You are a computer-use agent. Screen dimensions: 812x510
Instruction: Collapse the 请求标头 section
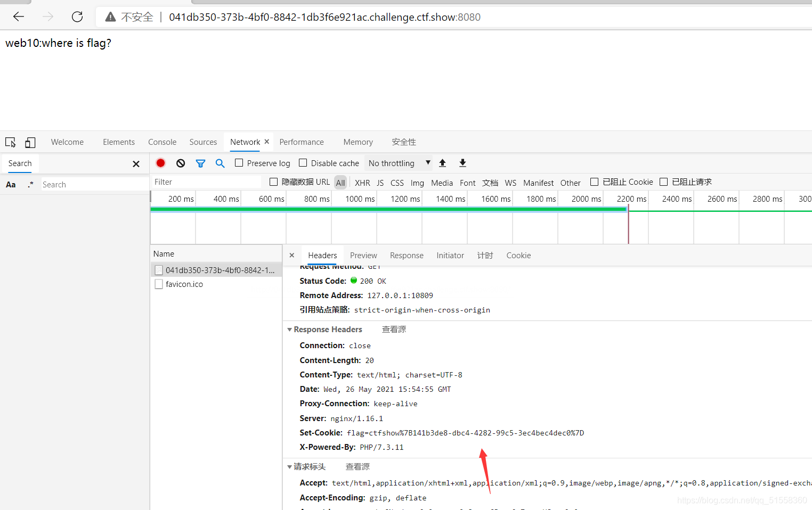pyautogui.click(x=289, y=467)
